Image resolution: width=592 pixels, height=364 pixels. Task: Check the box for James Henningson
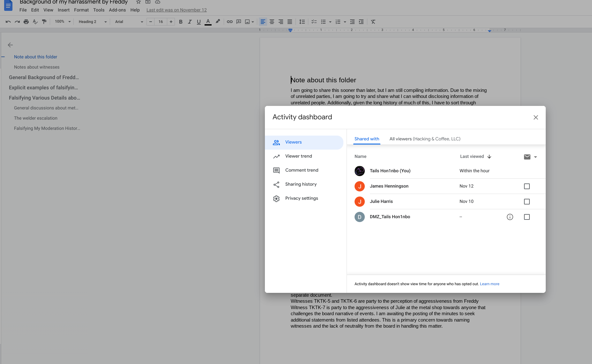pos(527,186)
